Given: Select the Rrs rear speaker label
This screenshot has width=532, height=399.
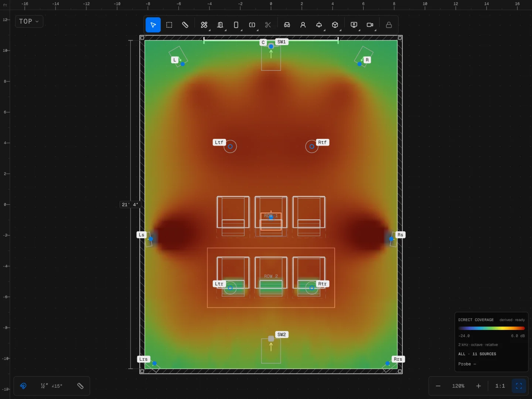Looking at the screenshot, I should pos(398,359).
